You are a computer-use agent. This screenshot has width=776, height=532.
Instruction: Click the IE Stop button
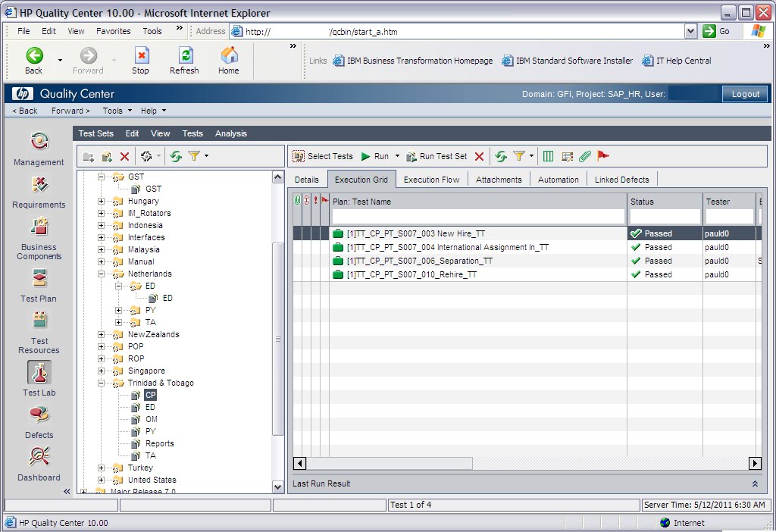coord(140,61)
